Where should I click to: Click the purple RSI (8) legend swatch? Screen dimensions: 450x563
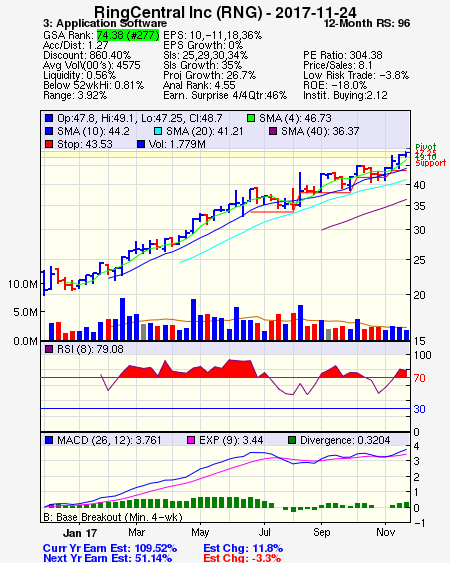coord(49,349)
